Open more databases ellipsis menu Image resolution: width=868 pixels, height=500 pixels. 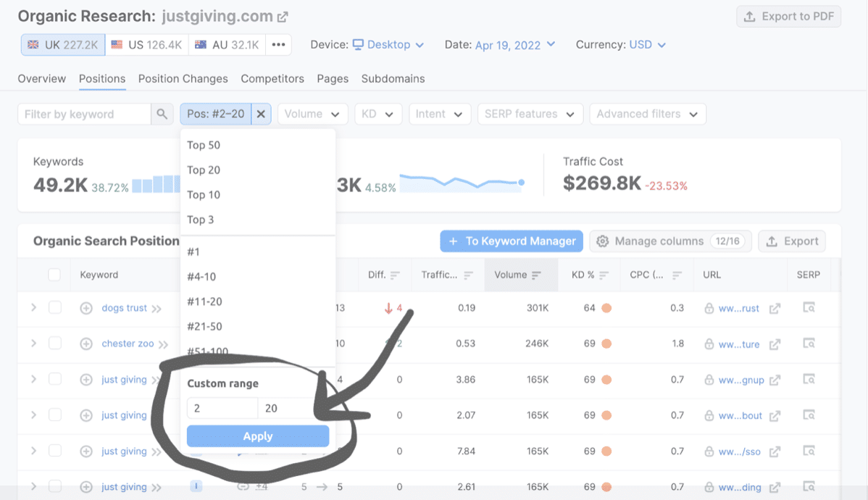click(x=278, y=45)
